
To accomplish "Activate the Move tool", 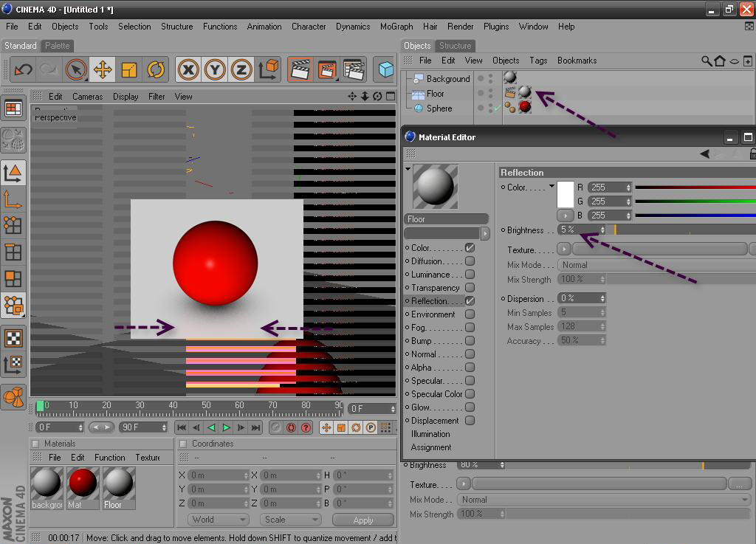I will click(x=103, y=70).
